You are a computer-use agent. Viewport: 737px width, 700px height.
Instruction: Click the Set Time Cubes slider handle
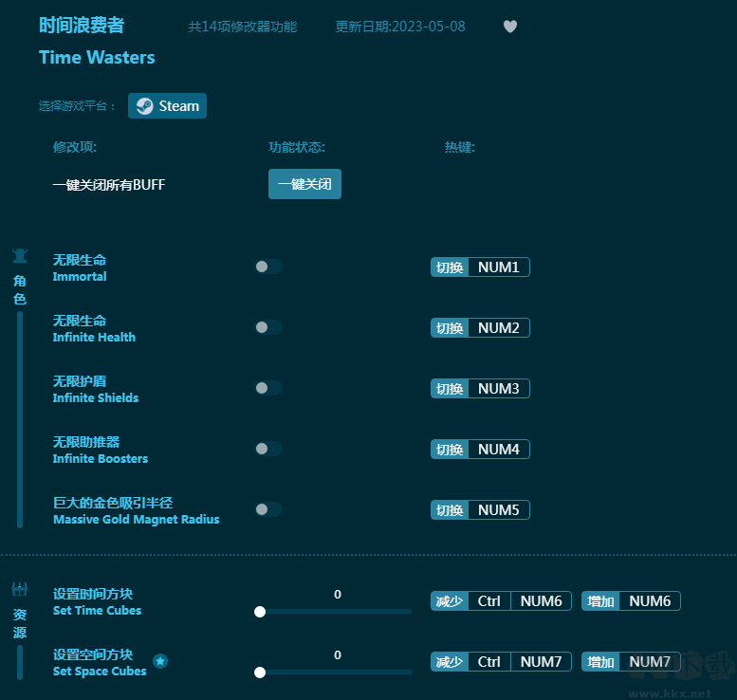tap(260, 612)
